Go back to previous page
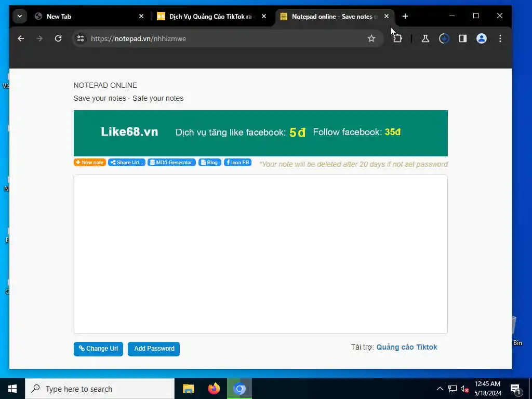Viewport: 532px width, 399px height. (21, 38)
